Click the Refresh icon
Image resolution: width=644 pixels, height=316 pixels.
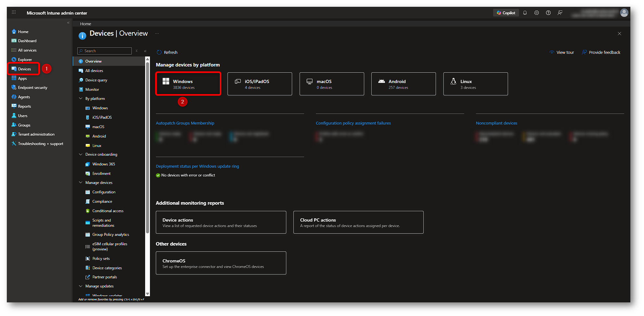tap(159, 53)
